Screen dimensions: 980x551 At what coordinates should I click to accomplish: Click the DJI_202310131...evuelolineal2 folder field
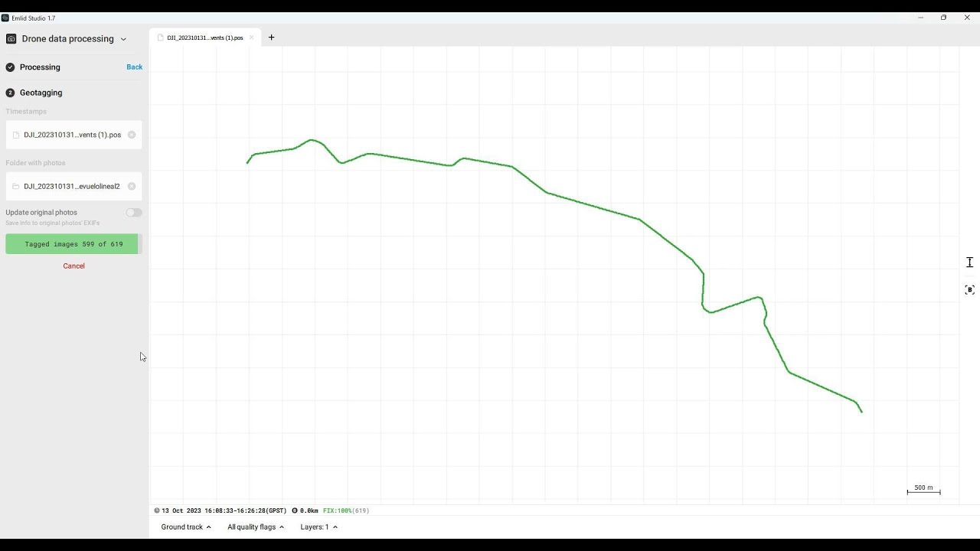pyautogui.click(x=73, y=186)
